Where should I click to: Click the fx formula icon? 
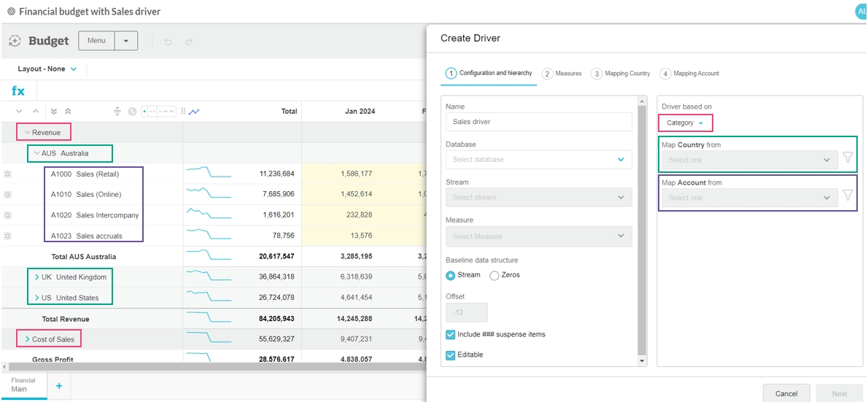tap(18, 91)
